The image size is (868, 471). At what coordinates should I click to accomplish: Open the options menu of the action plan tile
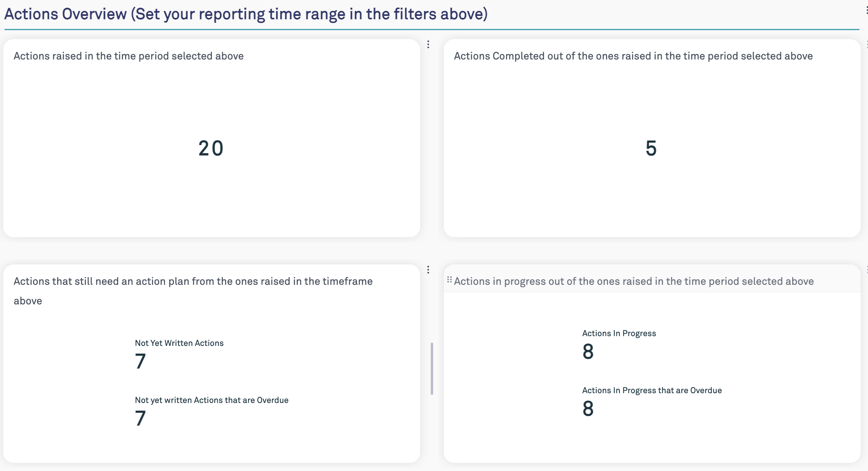pos(428,270)
